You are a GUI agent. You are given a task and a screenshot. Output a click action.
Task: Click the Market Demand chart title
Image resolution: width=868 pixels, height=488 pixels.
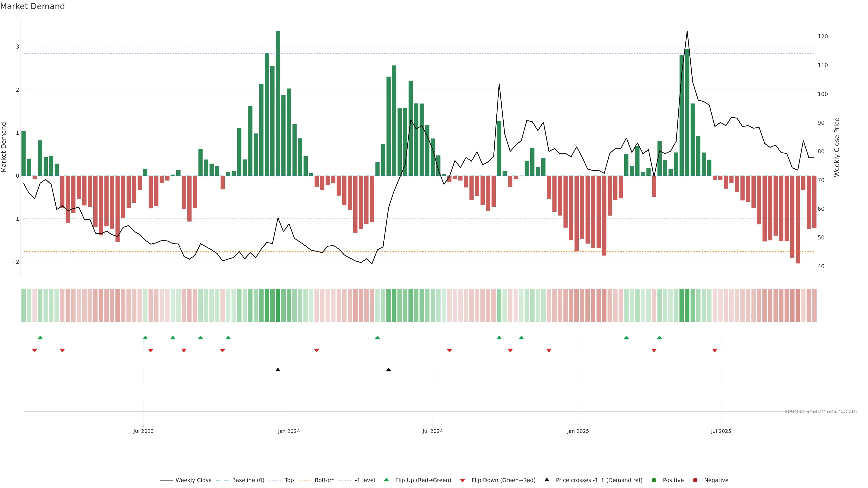[32, 6]
